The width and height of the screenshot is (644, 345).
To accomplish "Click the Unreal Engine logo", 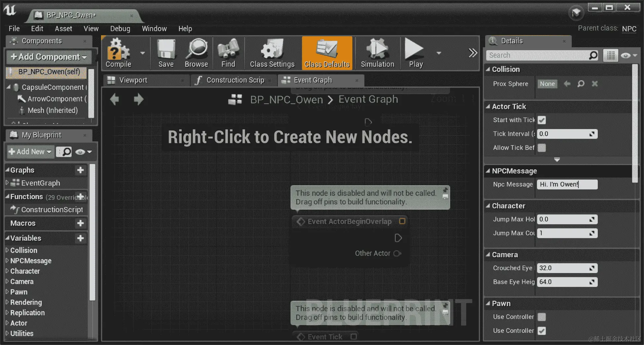I will [x=10, y=10].
